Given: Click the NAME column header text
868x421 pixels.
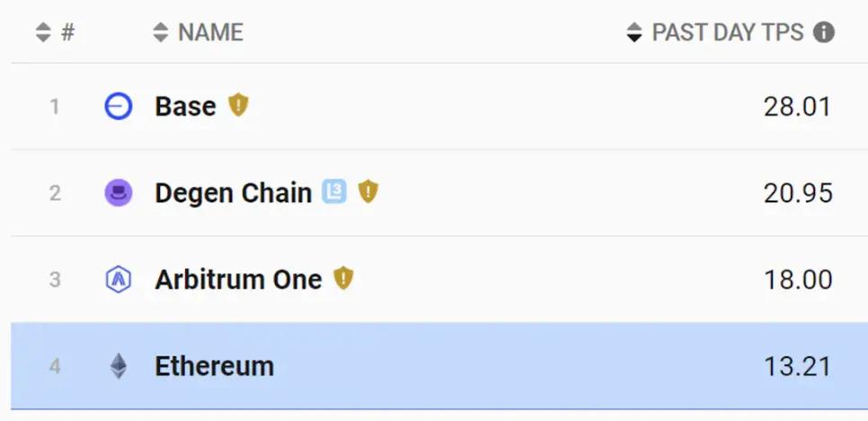Looking at the screenshot, I should coord(210,33).
